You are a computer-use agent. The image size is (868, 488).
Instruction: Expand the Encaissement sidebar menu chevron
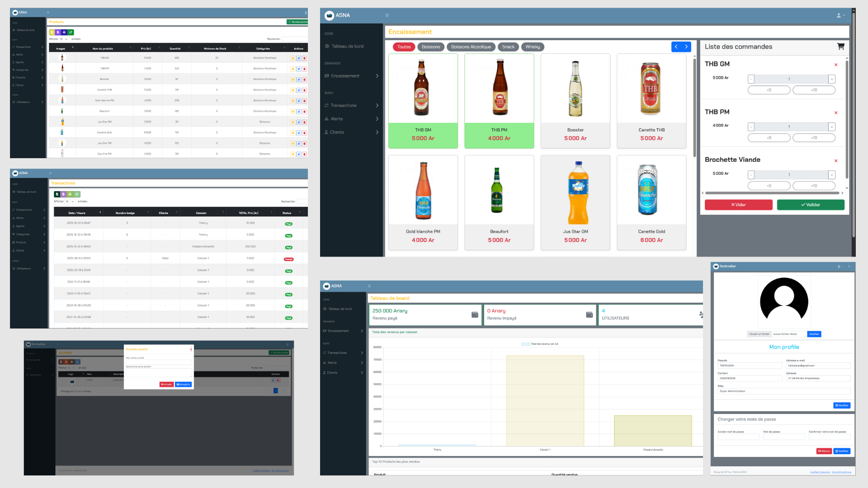(x=377, y=76)
